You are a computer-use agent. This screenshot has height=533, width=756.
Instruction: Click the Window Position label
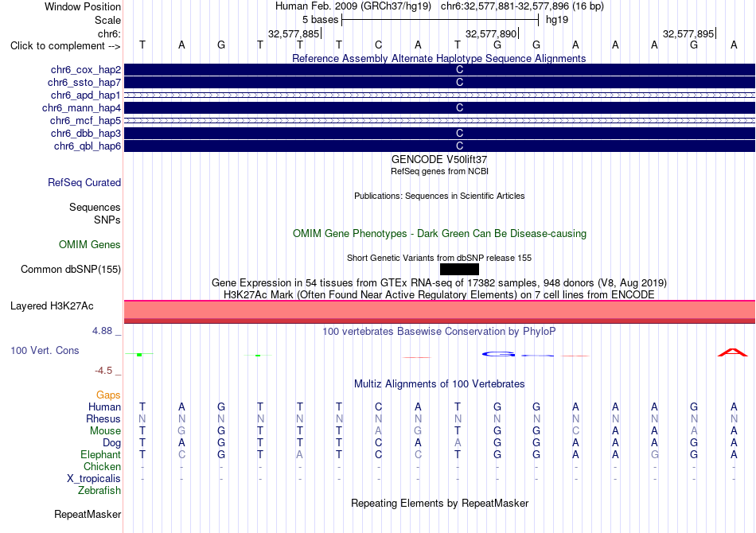coord(83,6)
